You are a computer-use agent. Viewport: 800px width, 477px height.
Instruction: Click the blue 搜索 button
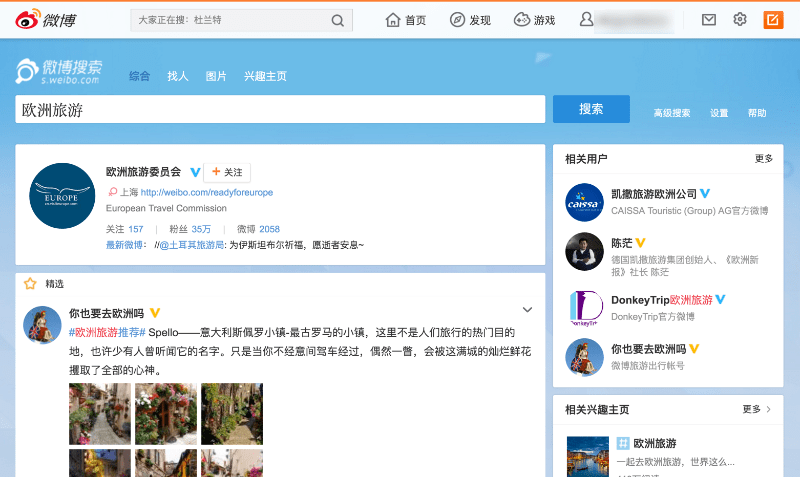(591, 109)
